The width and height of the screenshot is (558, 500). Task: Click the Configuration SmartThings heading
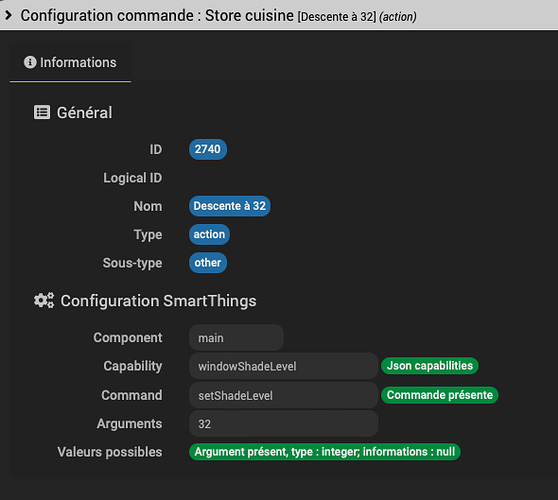(x=158, y=301)
